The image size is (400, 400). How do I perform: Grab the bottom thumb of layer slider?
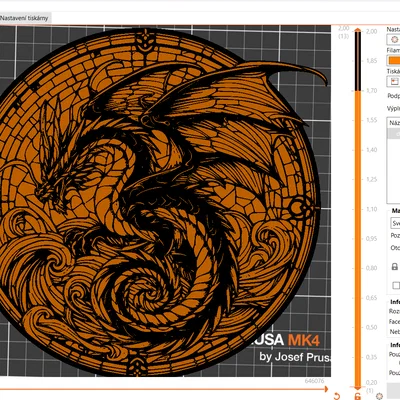[358, 388]
